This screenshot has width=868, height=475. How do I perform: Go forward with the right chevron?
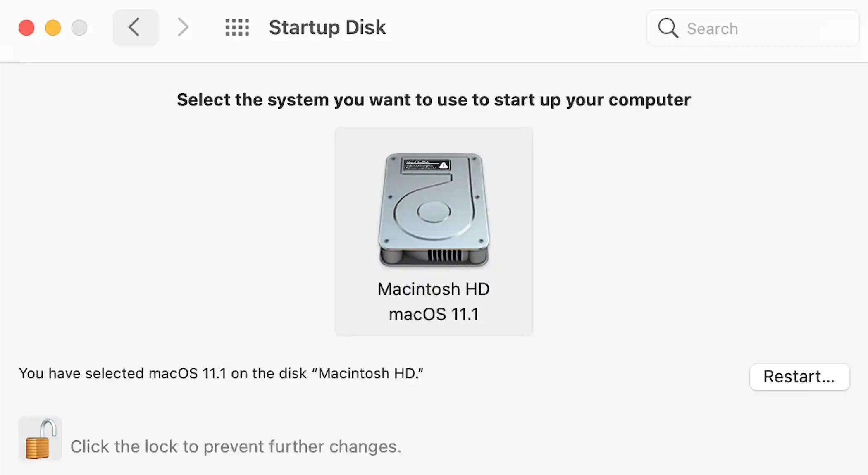tap(183, 28)
